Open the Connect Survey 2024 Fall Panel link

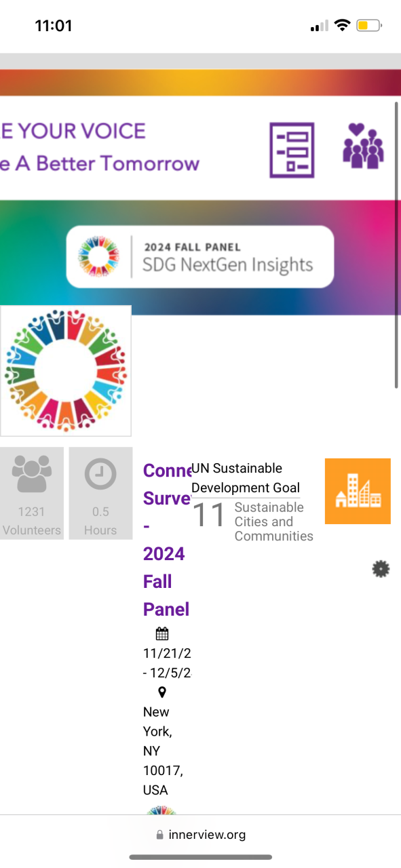(167, 540)
